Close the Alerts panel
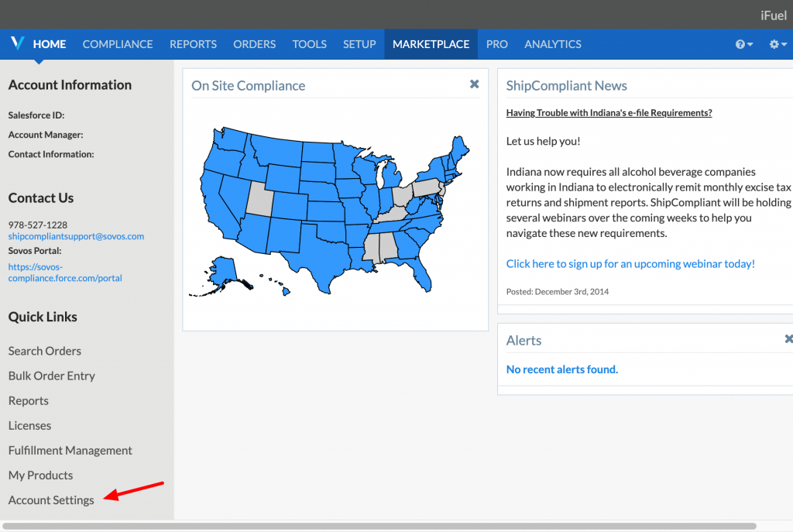793x532 pixels. pyautogui.click(x=788, y=339)
